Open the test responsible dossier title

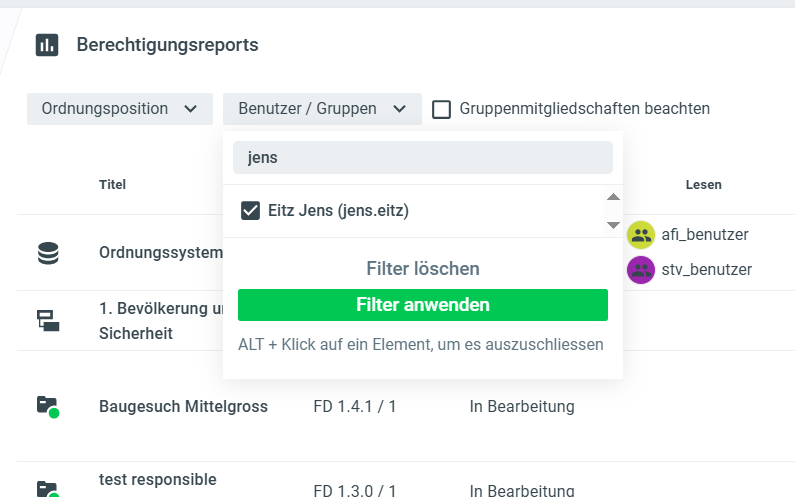[157, 480]
